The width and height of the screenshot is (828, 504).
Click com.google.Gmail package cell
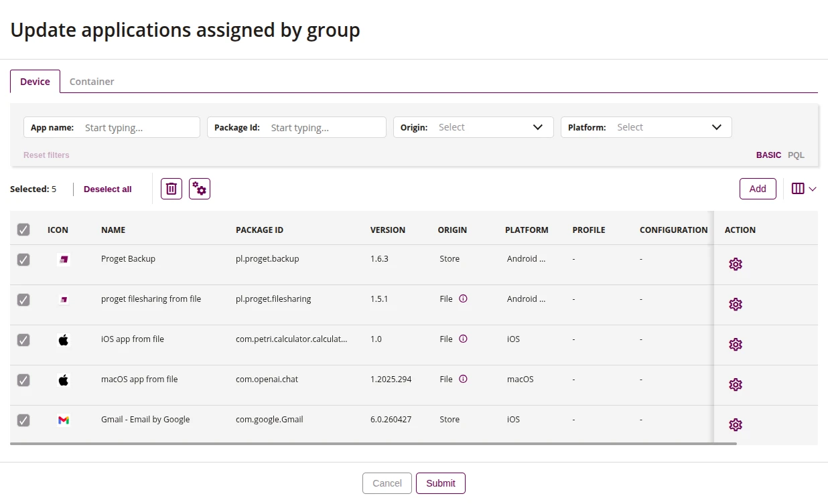click(269, 419)
